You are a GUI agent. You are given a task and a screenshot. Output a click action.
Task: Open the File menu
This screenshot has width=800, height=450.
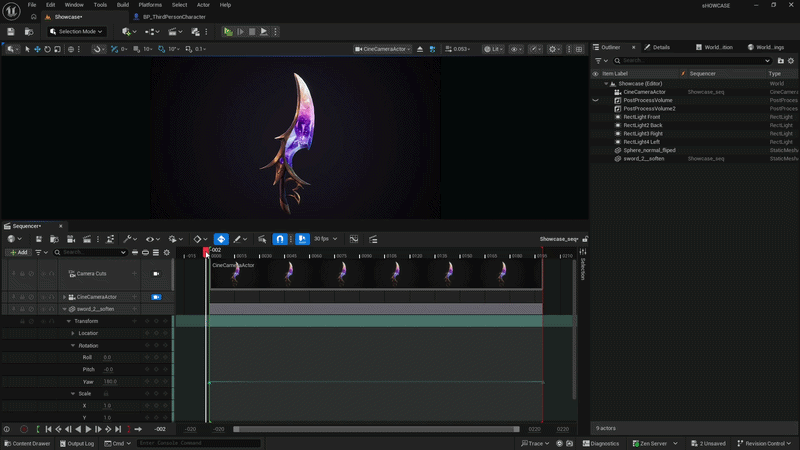32,5
